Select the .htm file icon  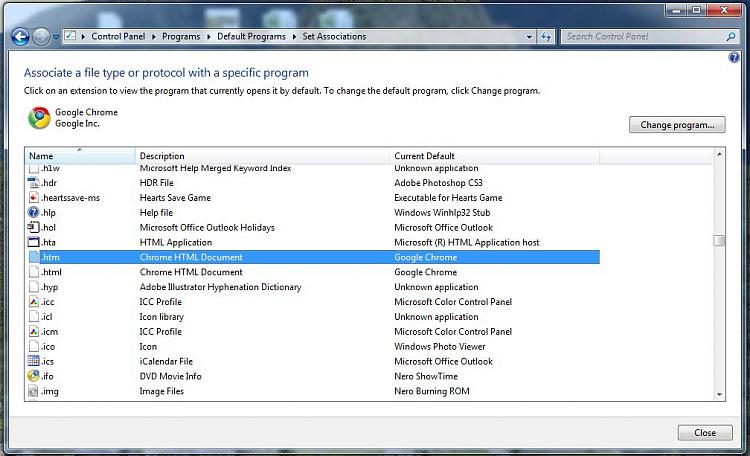[x=33, y=257]
